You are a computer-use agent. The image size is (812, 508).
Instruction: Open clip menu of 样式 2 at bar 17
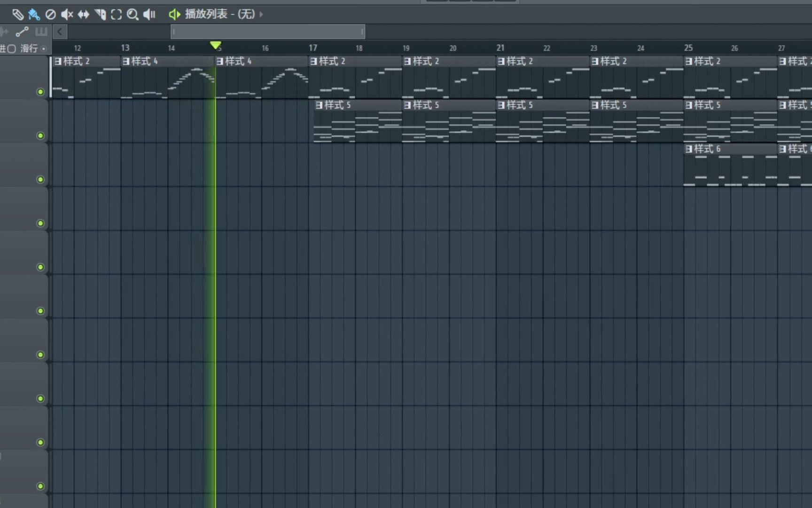coord(313,61)
